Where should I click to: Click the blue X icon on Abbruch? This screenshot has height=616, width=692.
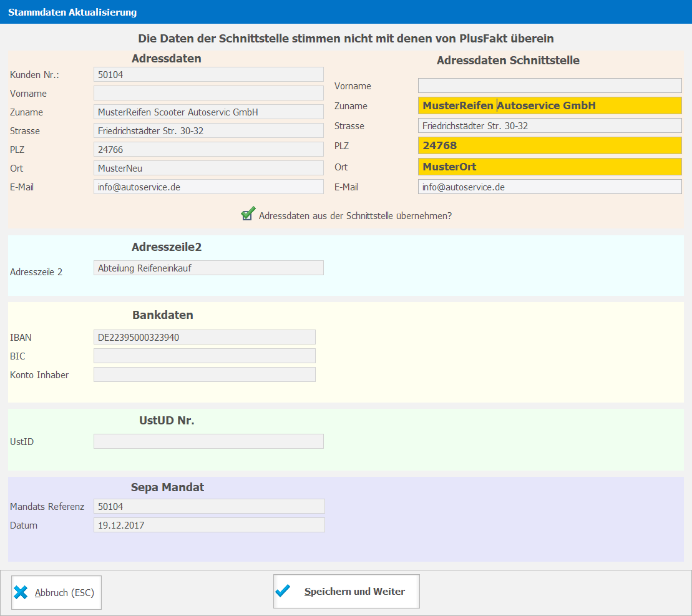tap(21, 592)
